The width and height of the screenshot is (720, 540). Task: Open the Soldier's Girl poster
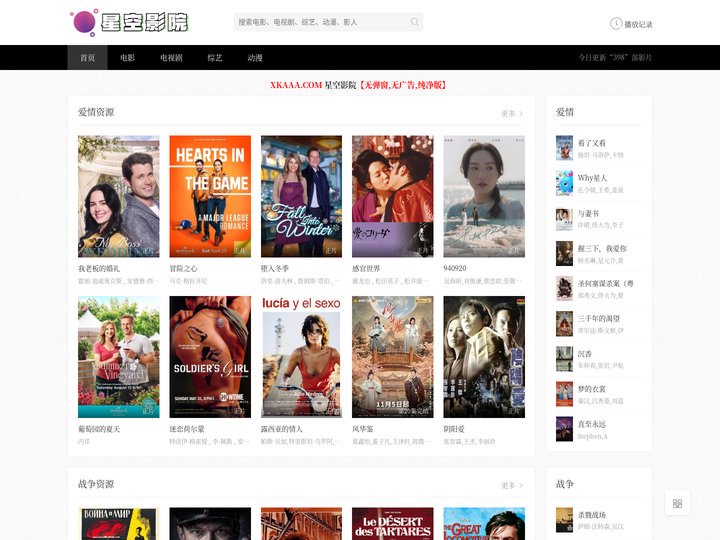click(x=210, y=357)
